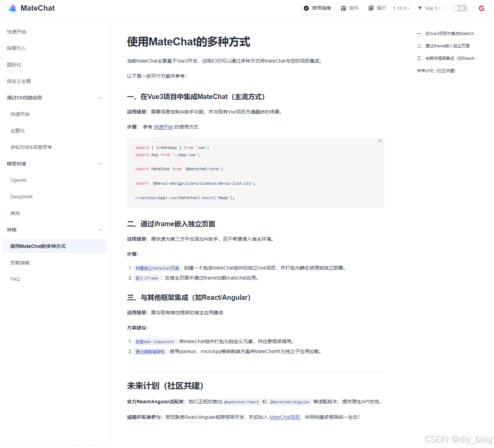Click the main title 使用MateChat的多种方式
494x448 pixels.
[189, 42]
